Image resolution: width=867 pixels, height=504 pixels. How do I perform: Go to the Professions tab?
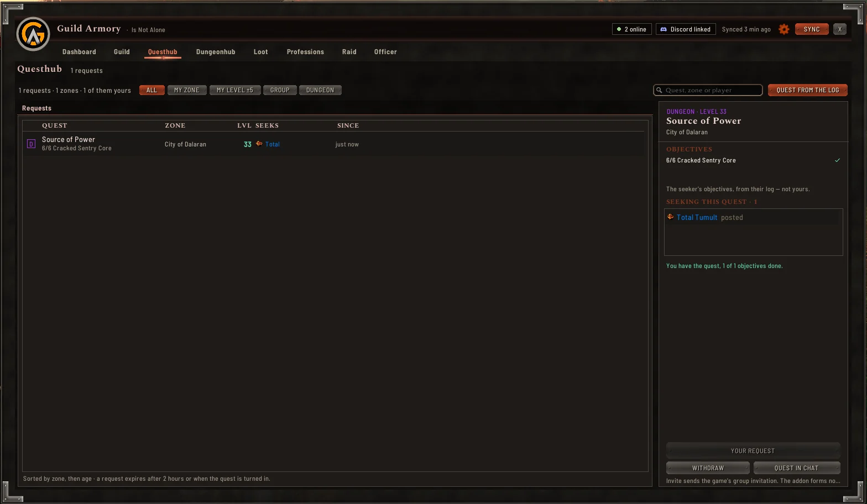[x=305, y=52]
